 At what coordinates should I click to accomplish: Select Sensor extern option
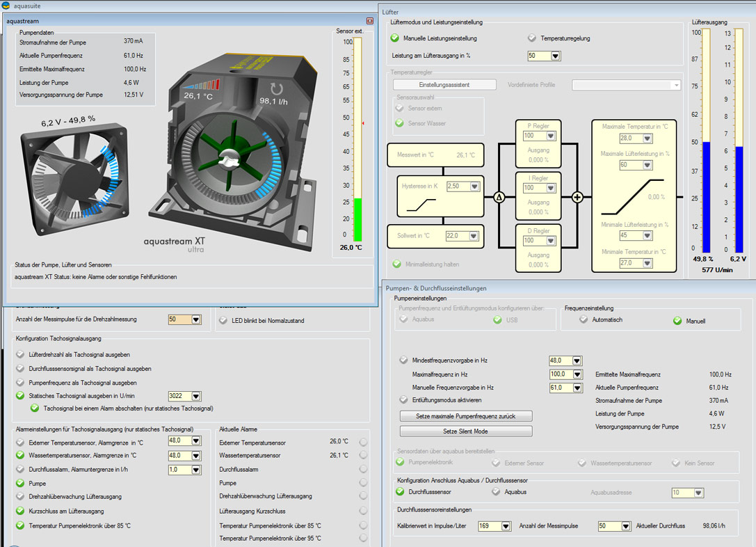point(399,108)
